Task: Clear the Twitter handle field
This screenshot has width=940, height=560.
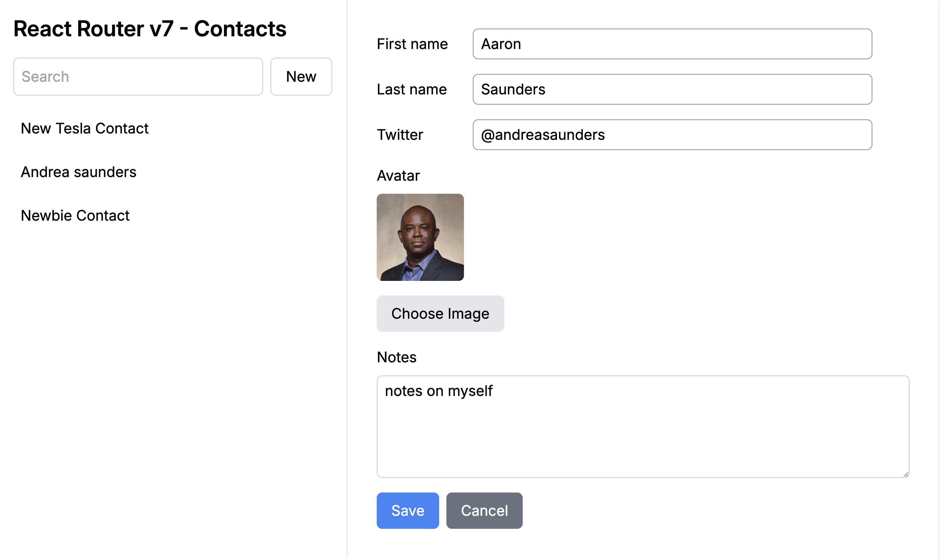Action: [x=672, y=134]
